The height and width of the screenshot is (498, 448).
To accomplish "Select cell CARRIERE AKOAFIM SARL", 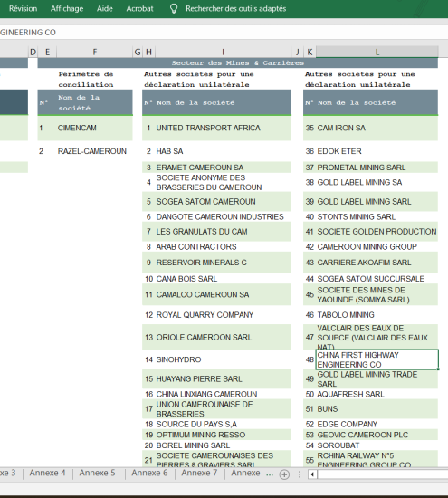I will point(377,263).
